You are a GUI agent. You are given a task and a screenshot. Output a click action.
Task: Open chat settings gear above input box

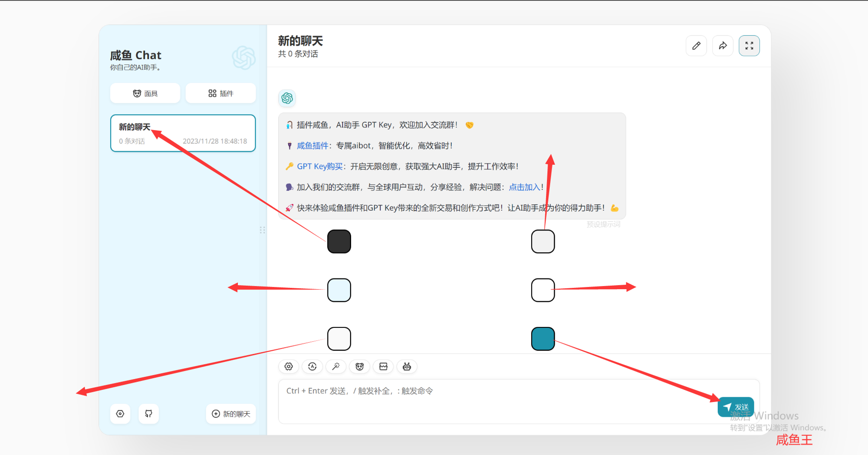[289, 367]
